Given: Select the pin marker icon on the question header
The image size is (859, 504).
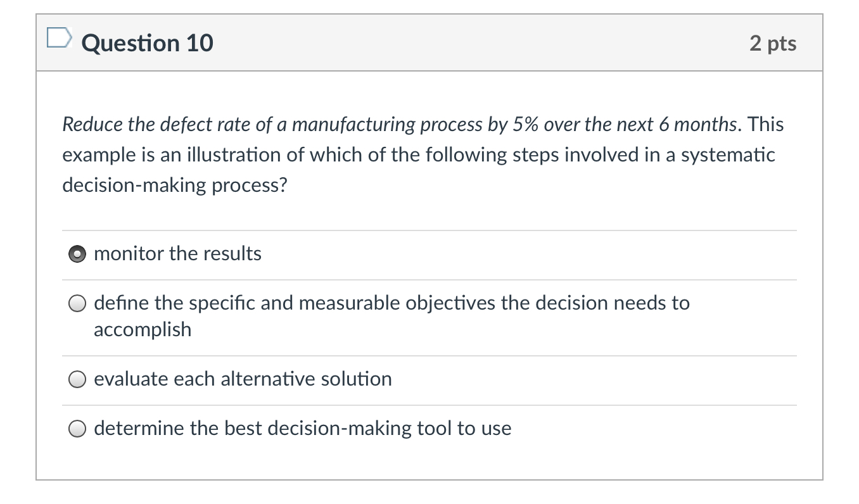Looking at the screenshot, I should pyautogui.click(x=60, y=38).
